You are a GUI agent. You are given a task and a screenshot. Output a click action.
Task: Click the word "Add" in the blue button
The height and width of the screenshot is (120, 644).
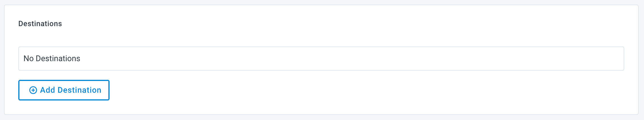(47, 90)
